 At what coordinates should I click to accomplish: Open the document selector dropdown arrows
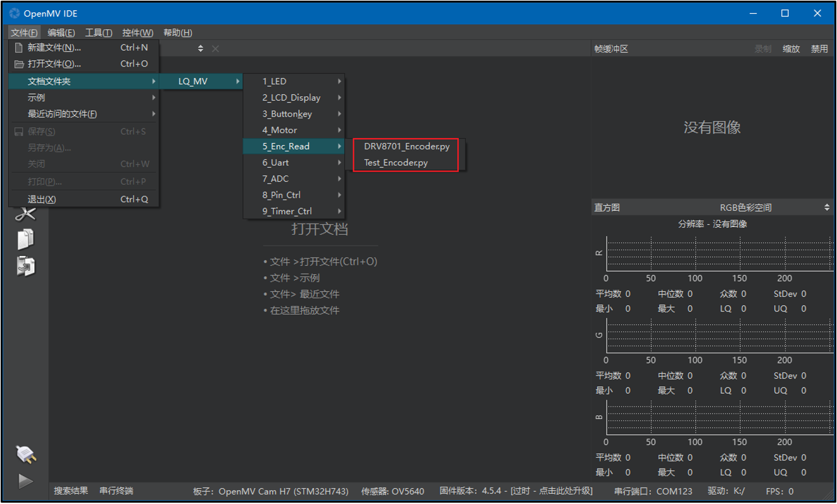click(201, 49)
